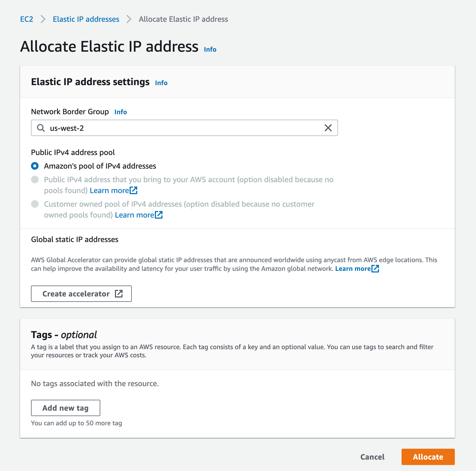This screenshot has width=476, height=471.
Task: Click the orange Allocate button
Action: tap(428, 457)
